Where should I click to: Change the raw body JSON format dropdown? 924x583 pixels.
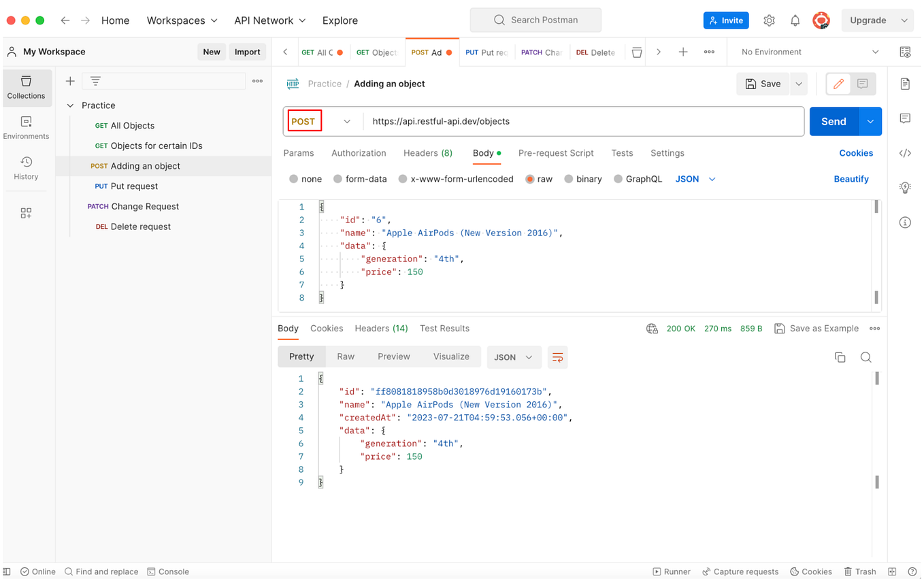tap(695, 179)
